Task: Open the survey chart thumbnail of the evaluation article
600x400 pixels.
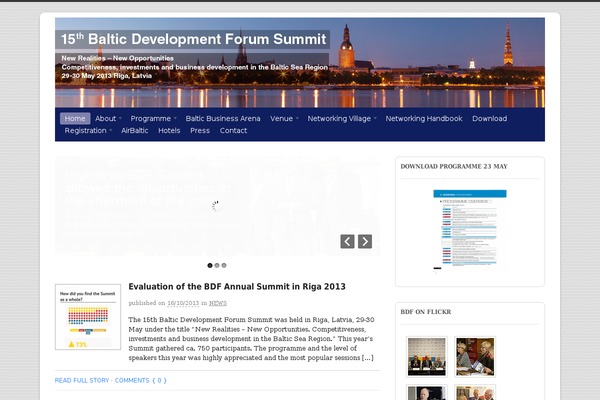Action: 88,317
